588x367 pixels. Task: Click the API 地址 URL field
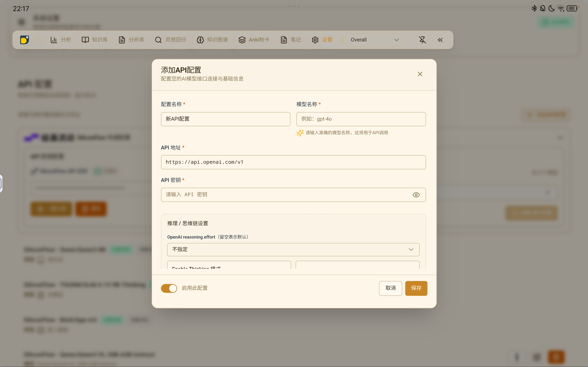[293, 162]
